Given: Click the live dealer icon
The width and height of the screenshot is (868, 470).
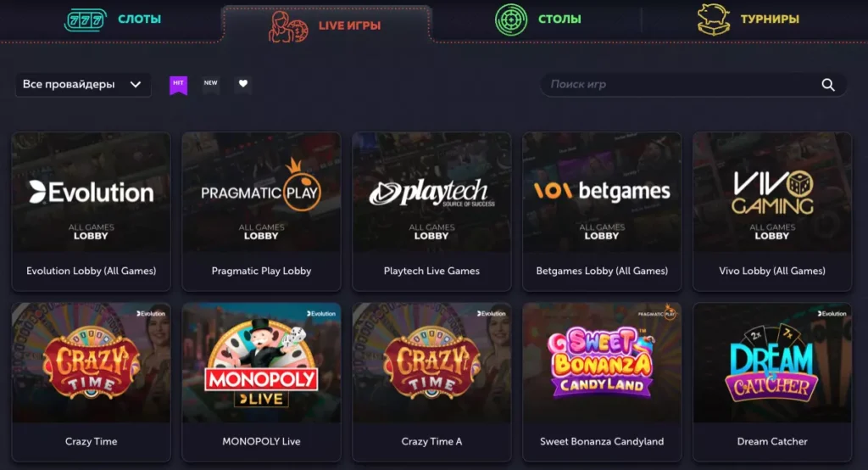Looking at the screenshot, I should [x=288, y=26].
